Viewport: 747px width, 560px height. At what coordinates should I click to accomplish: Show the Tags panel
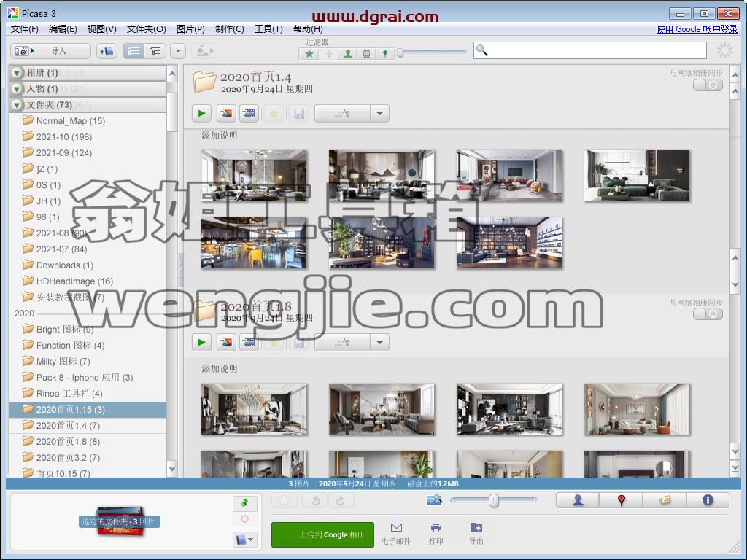tap(665, 500)
